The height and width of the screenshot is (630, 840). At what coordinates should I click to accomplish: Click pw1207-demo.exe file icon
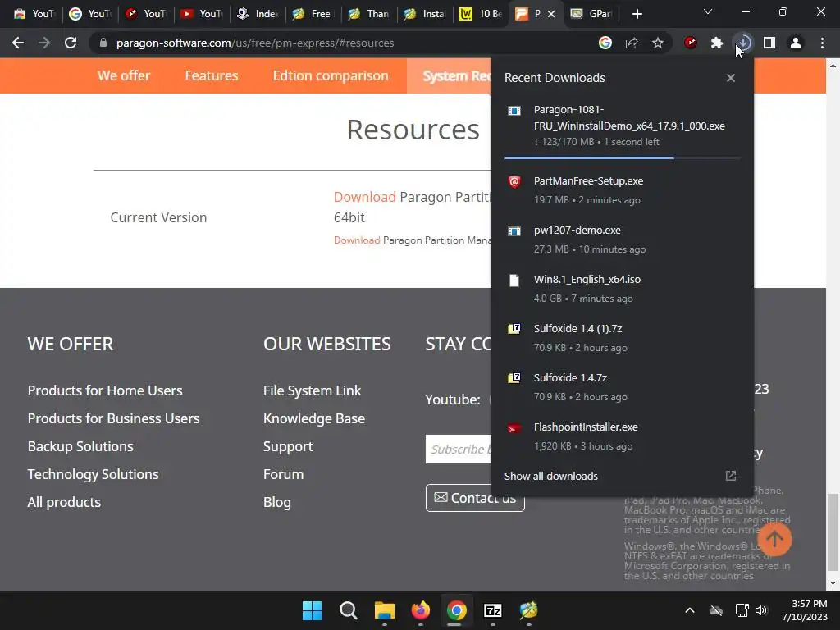[x=514, y=231]
